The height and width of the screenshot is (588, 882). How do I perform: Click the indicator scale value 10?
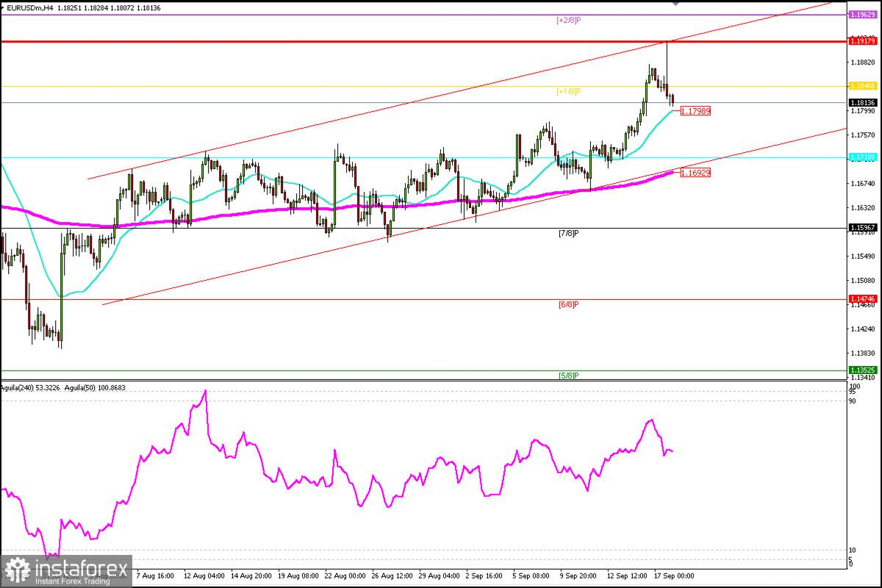point(853,550)
